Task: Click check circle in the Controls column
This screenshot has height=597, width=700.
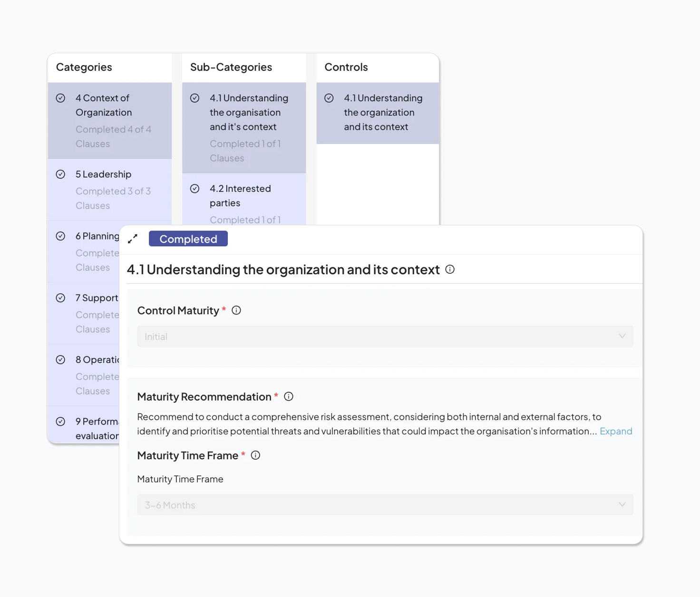Action: point(329,98)
